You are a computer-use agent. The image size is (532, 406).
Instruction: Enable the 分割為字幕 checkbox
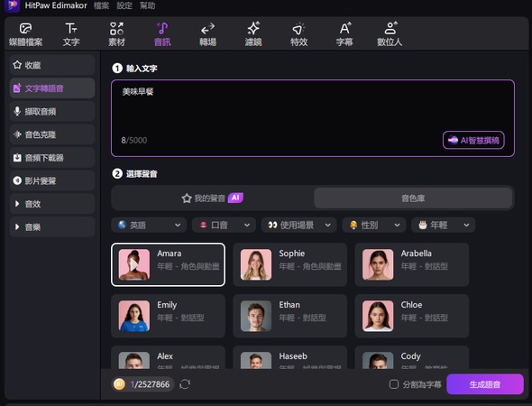pyautogui.click(x=394, y=384)
